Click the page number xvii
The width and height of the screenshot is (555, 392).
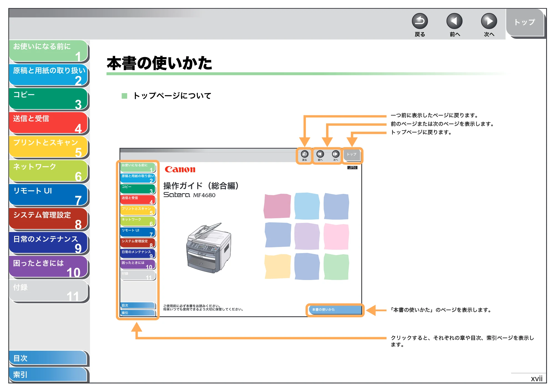(536, 379)
